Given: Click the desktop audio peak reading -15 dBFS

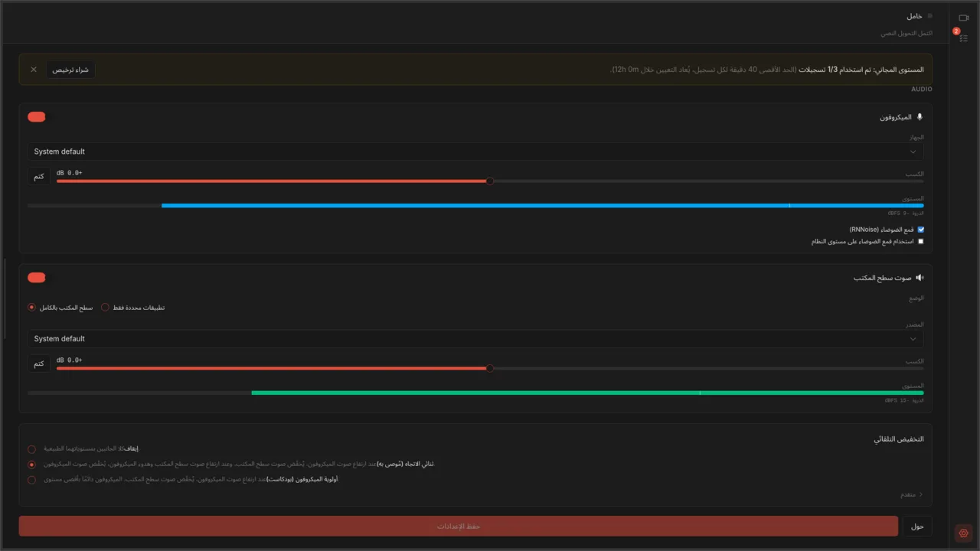Looking at the screenshot, I should click(904, 400).
